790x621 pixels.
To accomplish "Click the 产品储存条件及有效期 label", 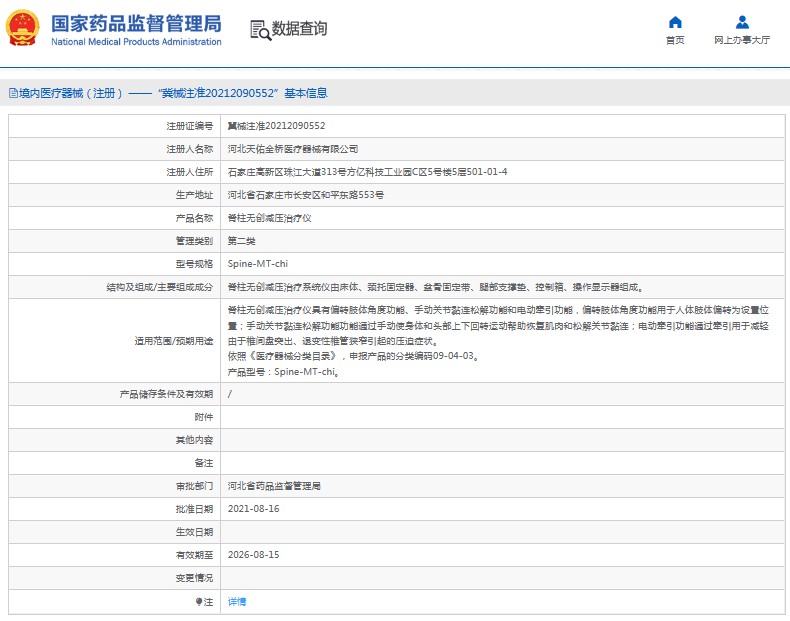I will pyautogui.click(x=166, y=394).
